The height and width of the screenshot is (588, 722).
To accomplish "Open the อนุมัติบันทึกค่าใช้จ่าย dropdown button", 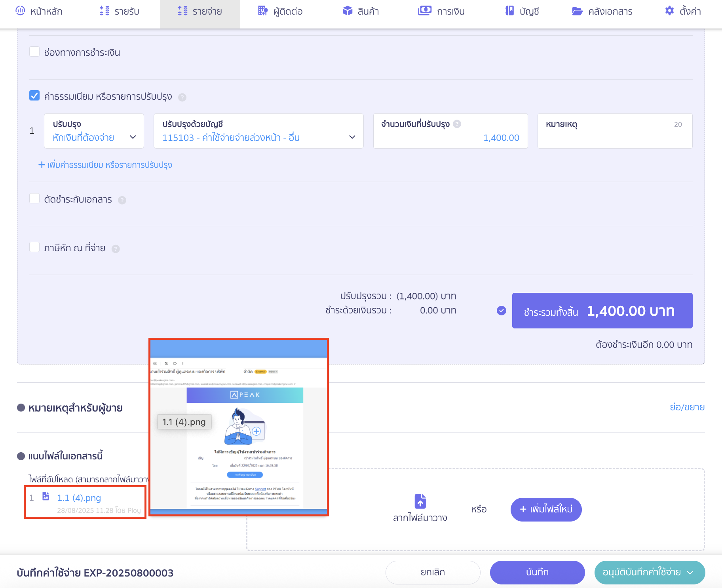I will click(x=650, y=572).
